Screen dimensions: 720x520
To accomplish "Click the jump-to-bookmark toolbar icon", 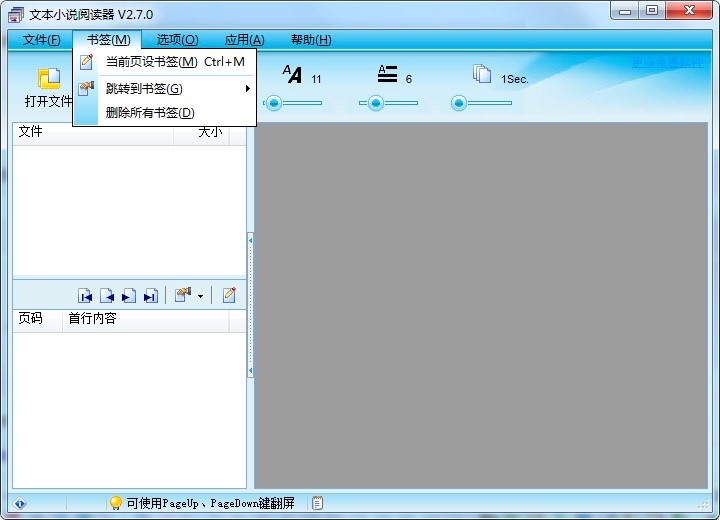I will pyautogui.click(x=183, y=295).
